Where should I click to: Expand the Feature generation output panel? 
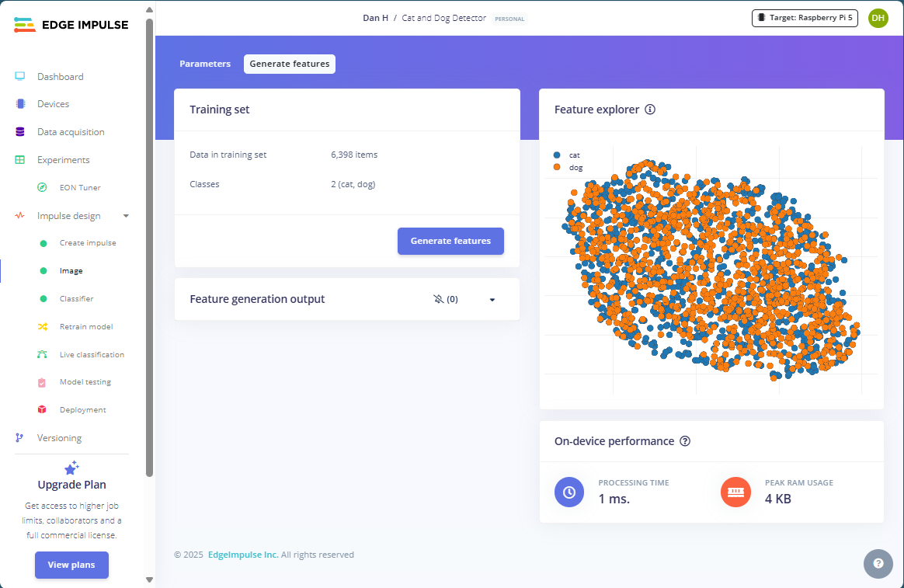click(492, 300)
